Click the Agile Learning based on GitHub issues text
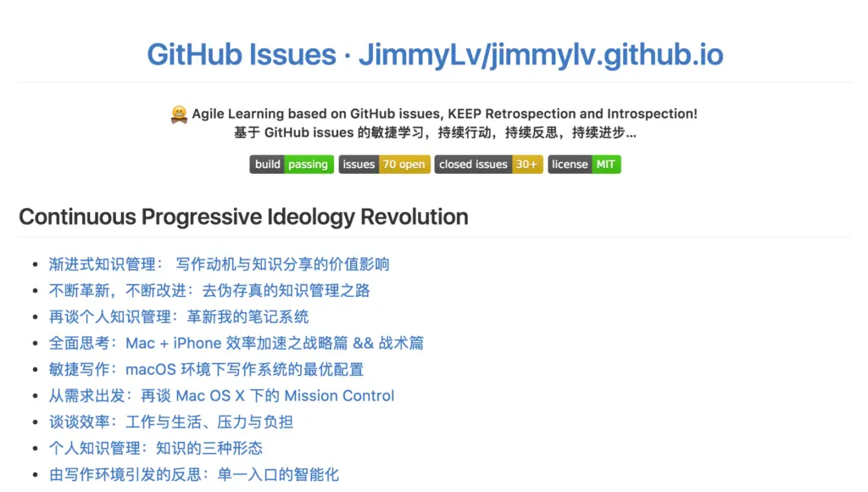868x492 pixels. pos(317,114)
